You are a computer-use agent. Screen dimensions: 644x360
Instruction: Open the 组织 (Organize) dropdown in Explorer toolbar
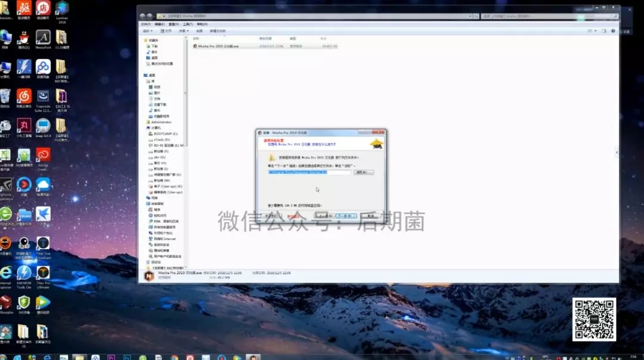(147, 30)
